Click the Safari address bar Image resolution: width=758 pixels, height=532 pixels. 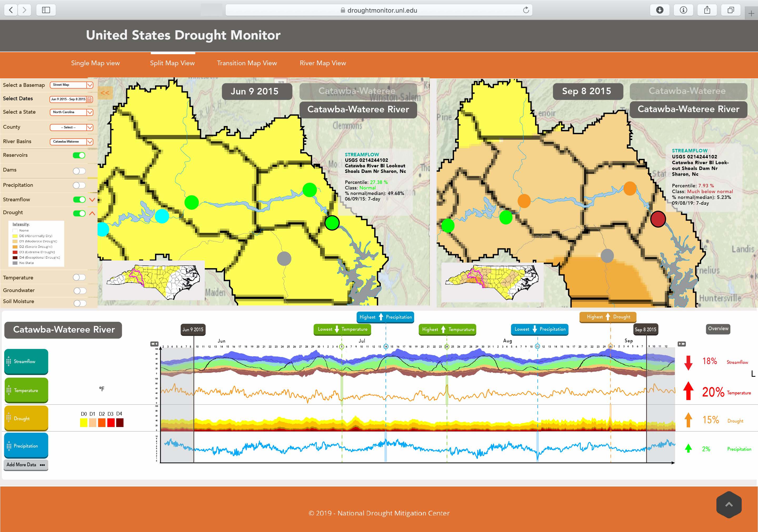[379, 10]
